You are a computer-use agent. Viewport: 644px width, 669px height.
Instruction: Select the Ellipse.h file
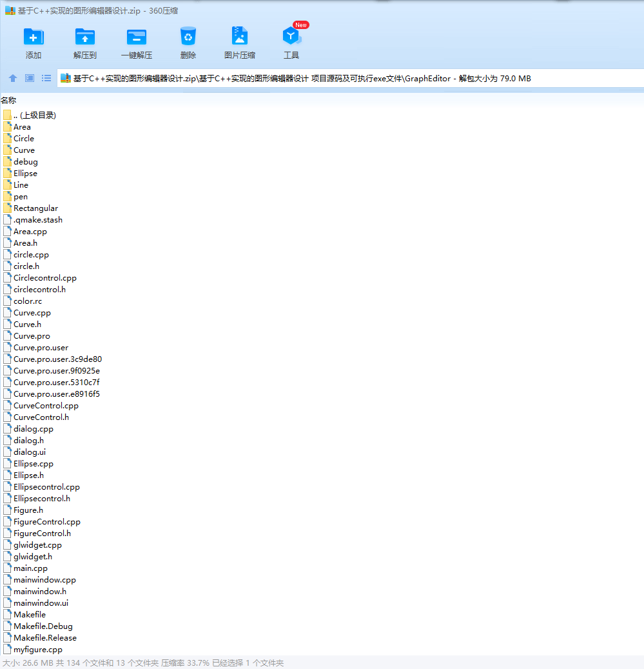(x=23, y=475)
